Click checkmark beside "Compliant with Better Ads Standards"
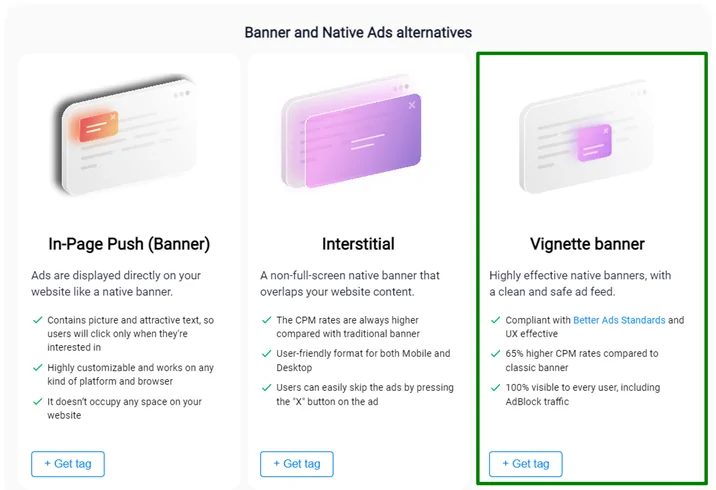Viewport: 716px width, 490px height. click(495, 320)
